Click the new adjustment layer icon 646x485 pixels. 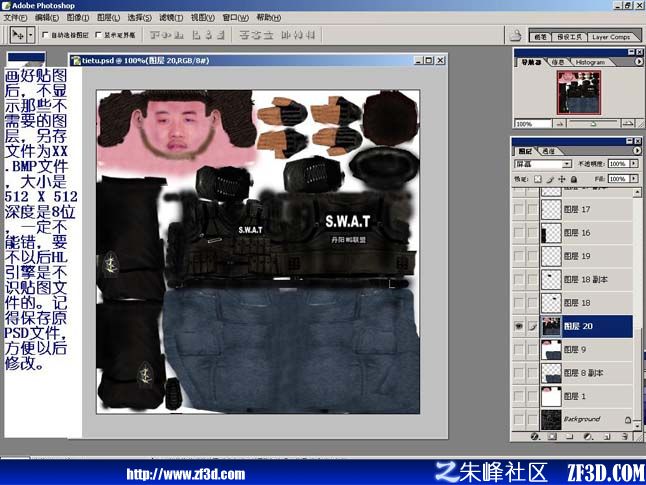click(588, 436)
